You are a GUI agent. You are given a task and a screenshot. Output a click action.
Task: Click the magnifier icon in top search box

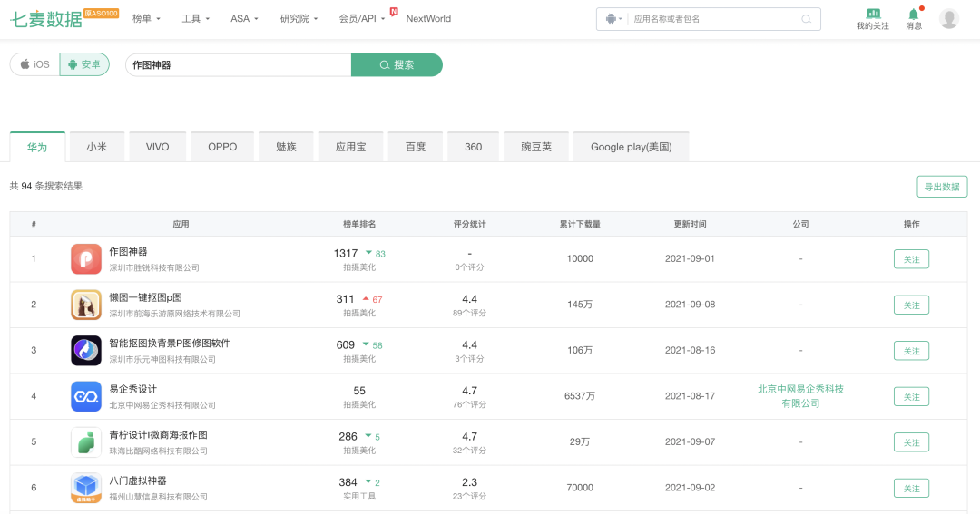[x=807, y=19]
